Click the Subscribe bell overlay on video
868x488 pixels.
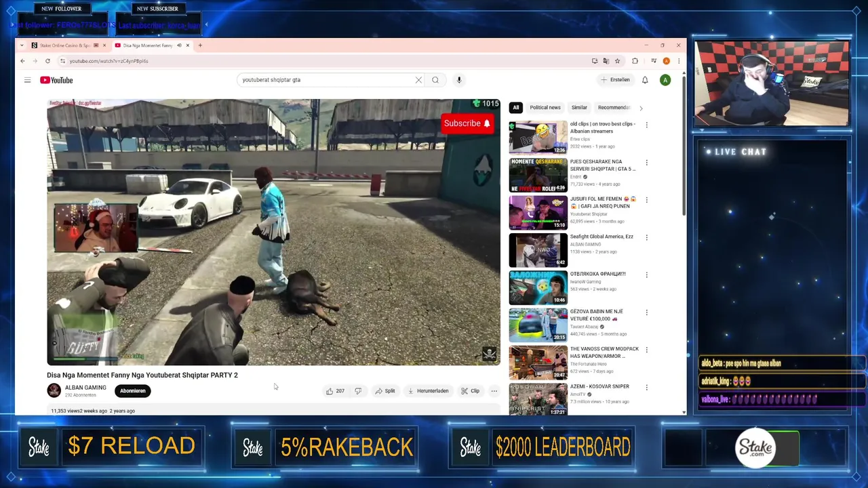click(x=467, y=123)
